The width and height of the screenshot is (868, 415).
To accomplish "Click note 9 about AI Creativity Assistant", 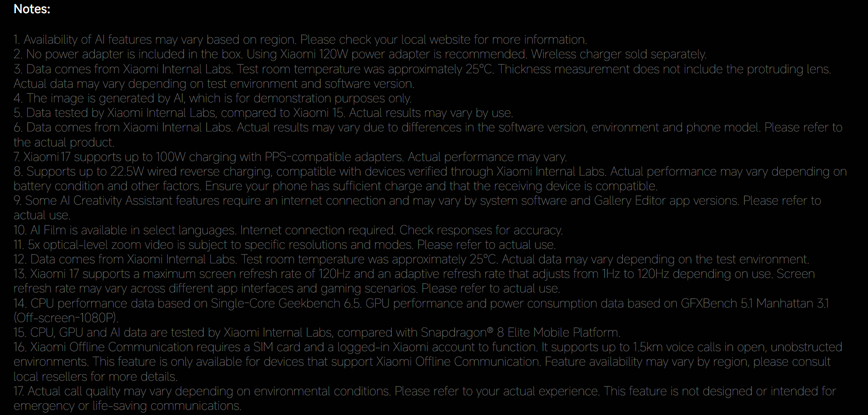I will (x=417, y=200).
